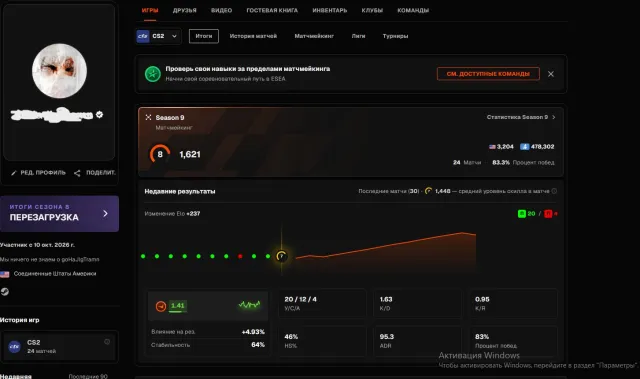
Task: Switch to the Лиги sub-tab
Action: (358, 36)
